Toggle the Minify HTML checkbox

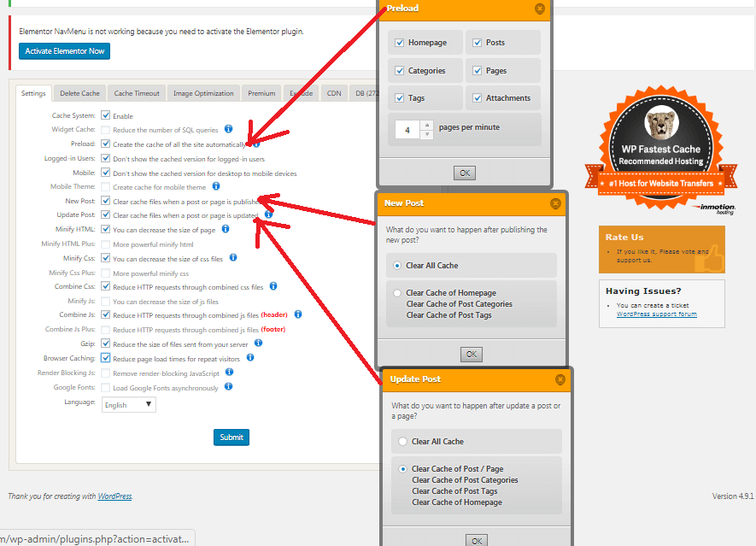pyautogui.click(x=106, y=229)
